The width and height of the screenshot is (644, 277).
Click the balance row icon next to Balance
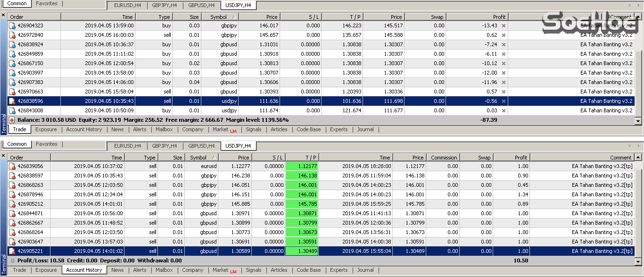[x=12, y=120]
